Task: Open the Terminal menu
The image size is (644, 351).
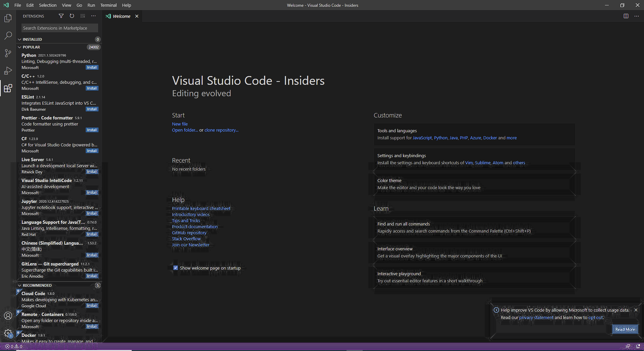Action: [x=109, y=5]
